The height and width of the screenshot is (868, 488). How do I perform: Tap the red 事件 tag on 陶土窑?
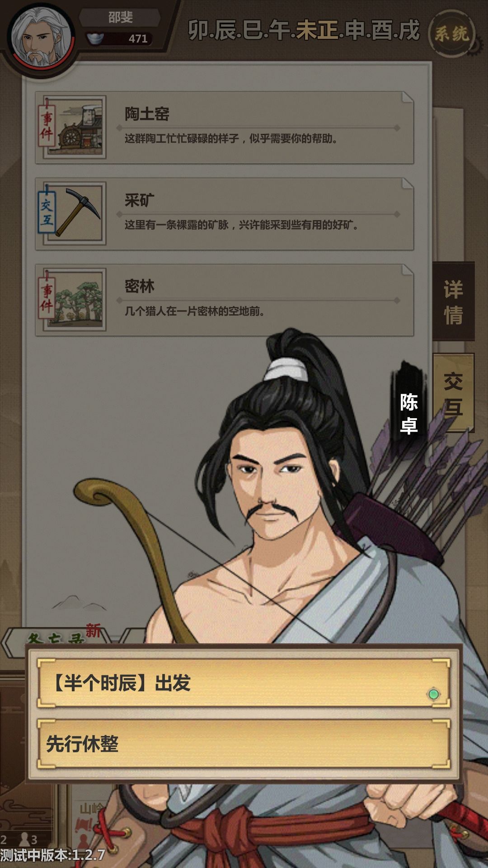pyautogui.click(x=47, y=125)
